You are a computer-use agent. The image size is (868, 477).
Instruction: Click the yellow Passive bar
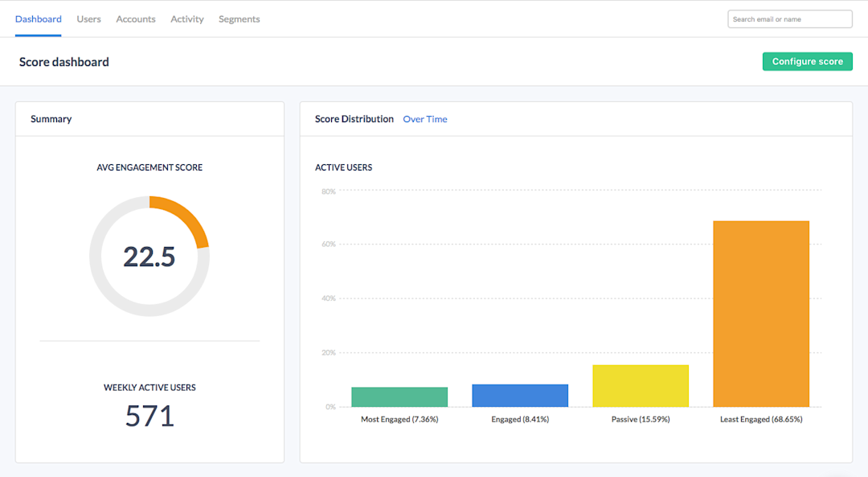(641, 386)
